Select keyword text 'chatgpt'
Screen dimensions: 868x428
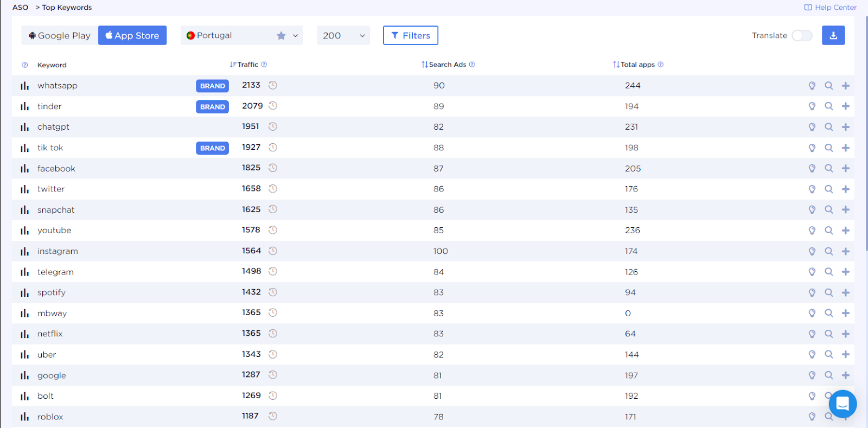53,127
